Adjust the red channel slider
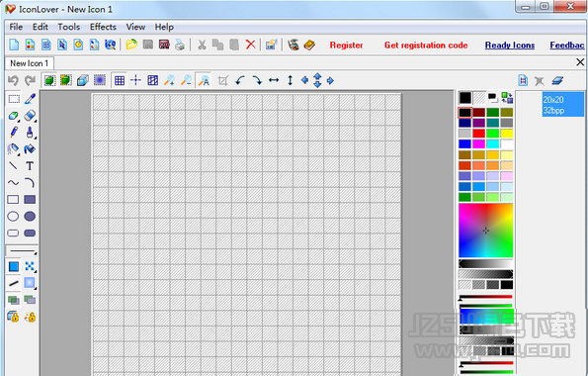 [x=485, y=297]
